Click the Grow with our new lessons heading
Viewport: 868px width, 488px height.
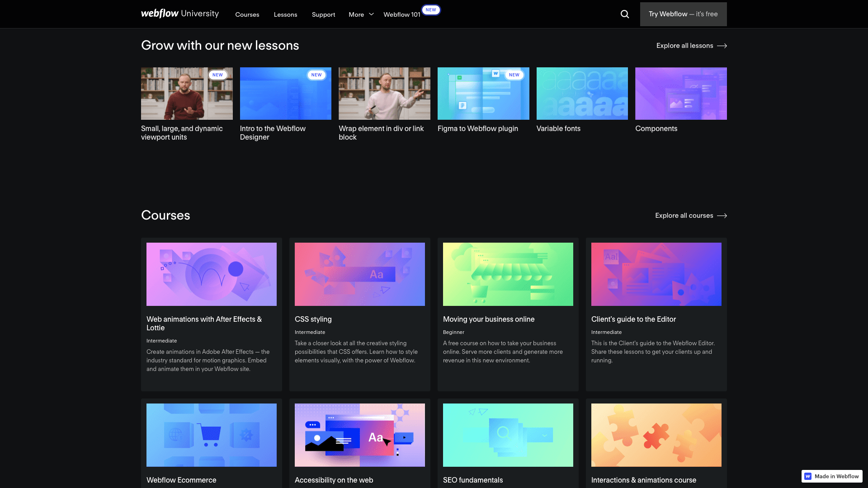tap(220, 45)
